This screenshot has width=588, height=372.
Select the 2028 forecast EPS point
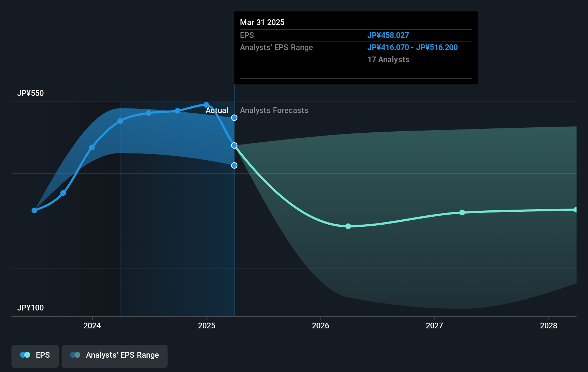click(x=575, y=210)
